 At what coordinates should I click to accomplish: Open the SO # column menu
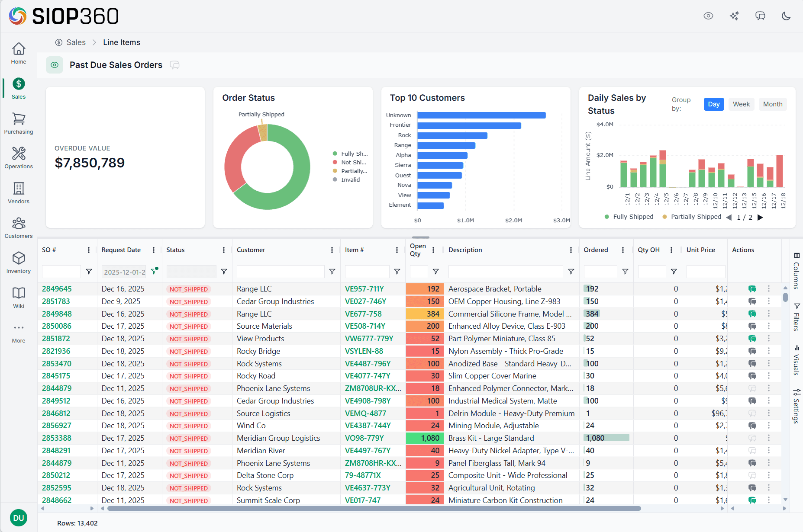(x=89, y=250)
